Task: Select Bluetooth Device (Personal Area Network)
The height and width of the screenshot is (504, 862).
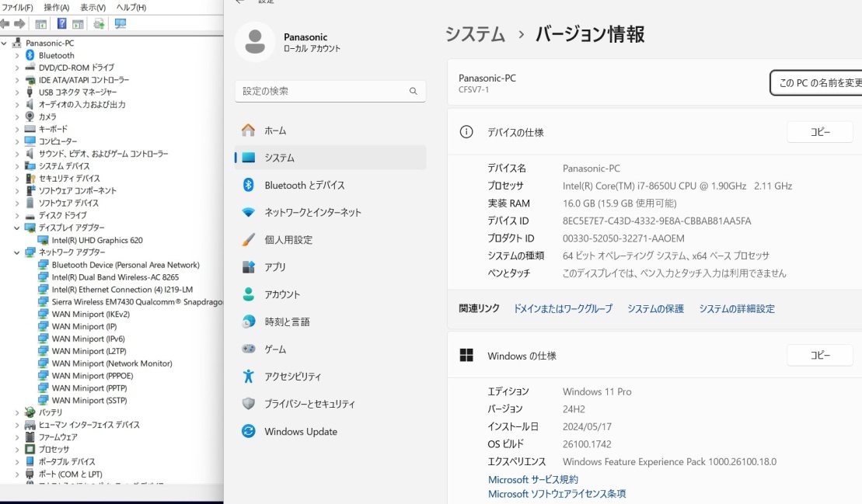Action: pos(126,265)
